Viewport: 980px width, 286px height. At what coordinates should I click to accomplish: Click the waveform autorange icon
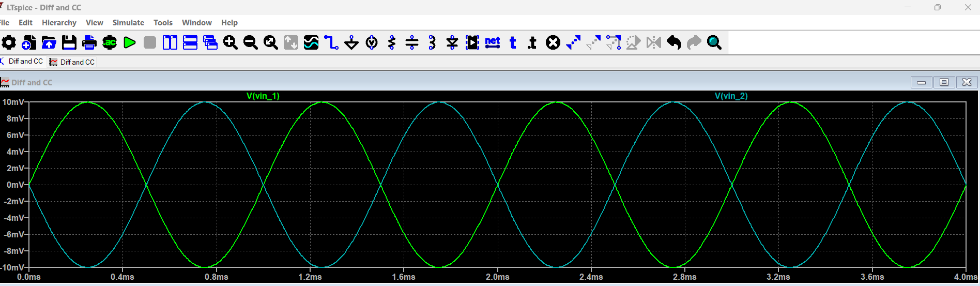311,42
